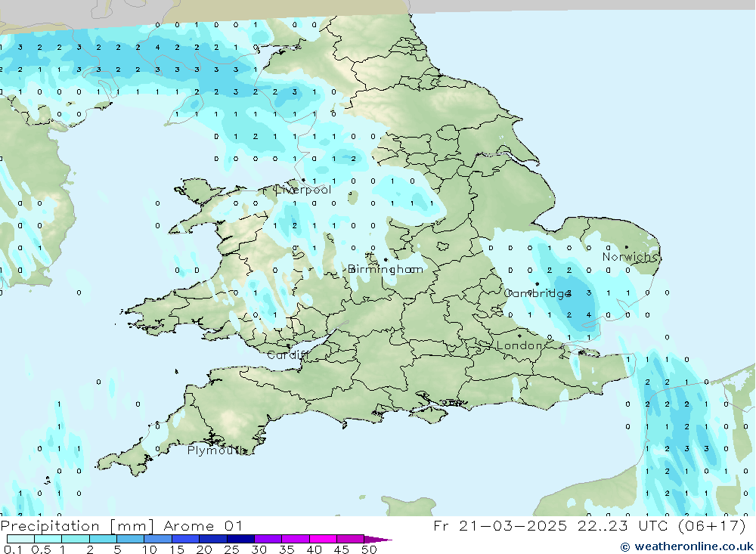Screen dimensions: 756x554
Task: Click the Norwich city label
Action: coord(629,257)
